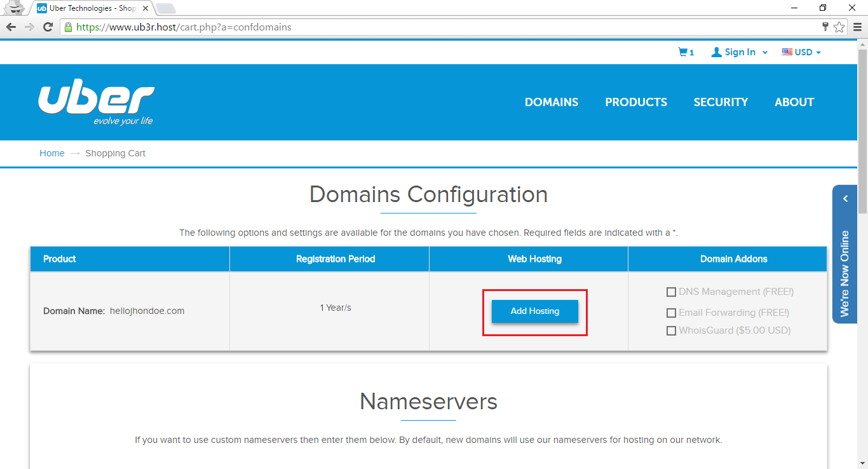868x469 pixels.
Task: Enable Email Forwarding (FREE!) checkbox
Action: pyautogui.click(x=671, y=313)
